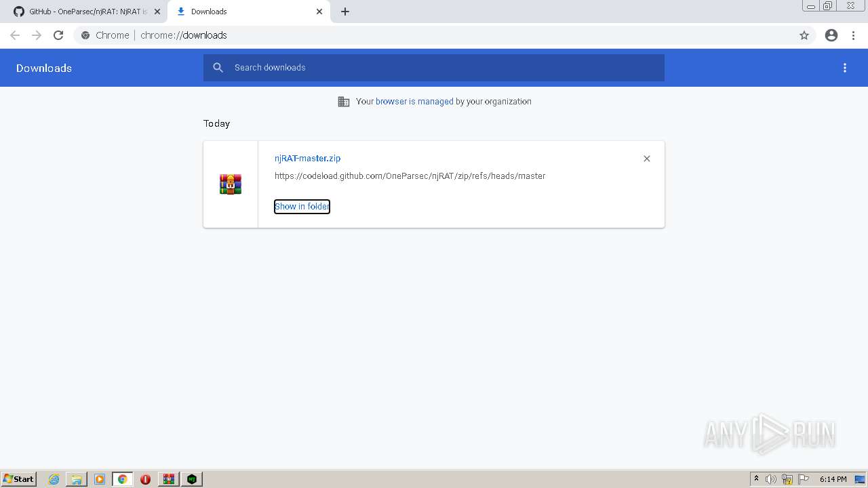Close the GitHub njRAT tab
868x488 pixels.
[157, 12]
